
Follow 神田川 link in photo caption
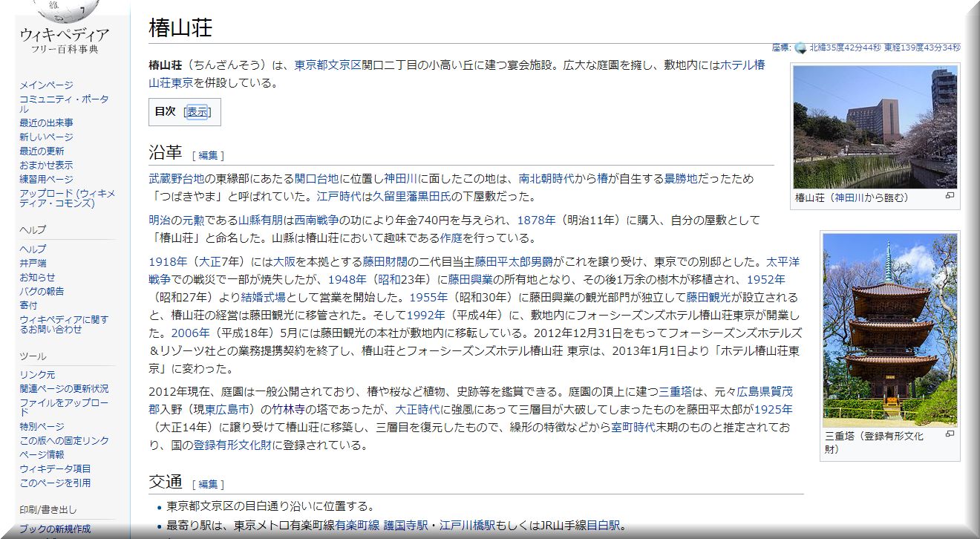(x=851, y=197)
